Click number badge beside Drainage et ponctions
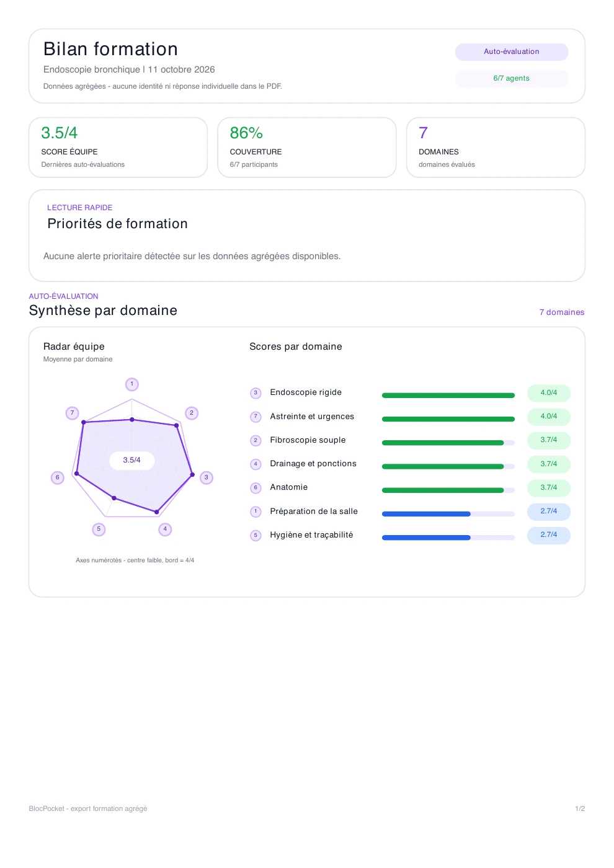Image resolution: width=614 pixels, height=868 pixels. coord(256,464)
